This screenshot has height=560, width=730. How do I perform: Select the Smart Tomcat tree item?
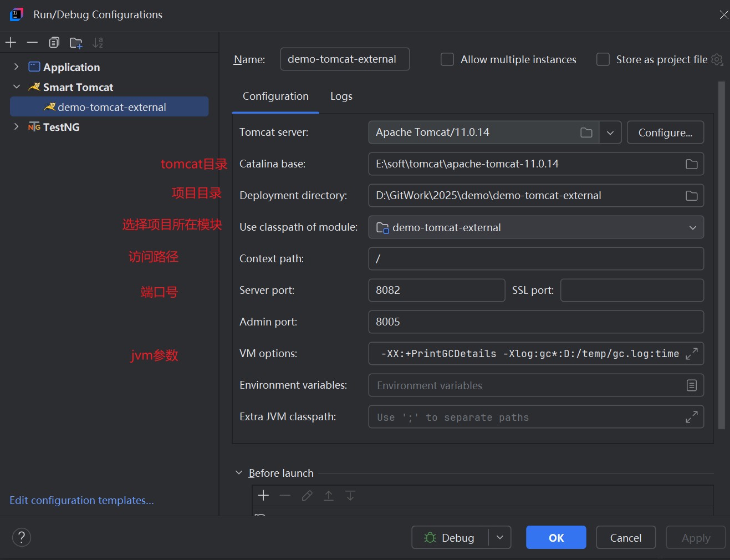(x=78, y=87)
